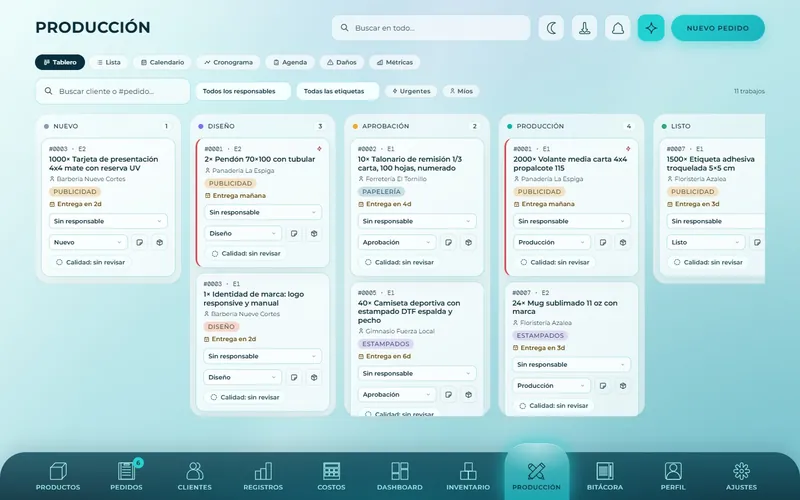Viewport: 800px width, 500px height.
Task: Open the note icon on the Mug sublimado card
Action: click(x=603, y=386)
